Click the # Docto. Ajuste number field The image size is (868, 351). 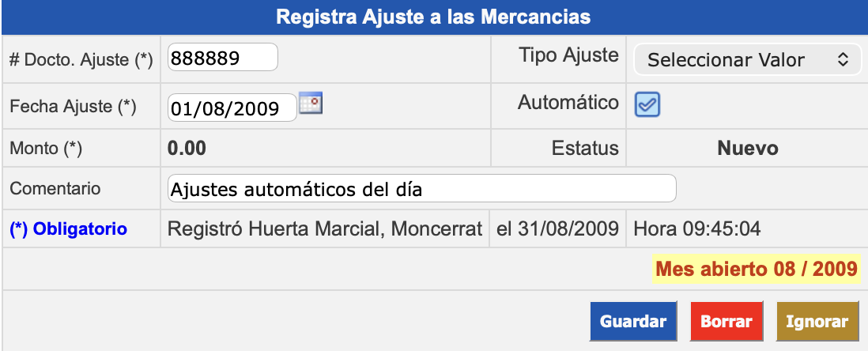223,58
